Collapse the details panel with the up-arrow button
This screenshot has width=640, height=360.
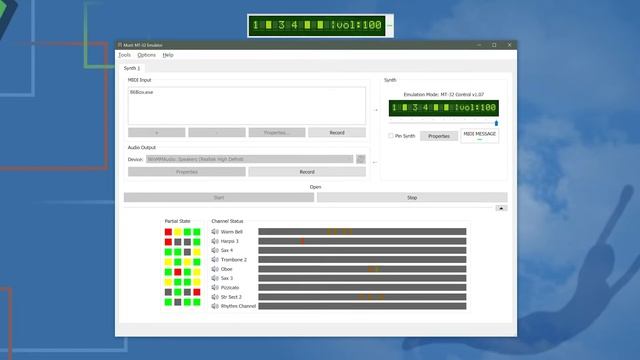click(x=501, y=208)
